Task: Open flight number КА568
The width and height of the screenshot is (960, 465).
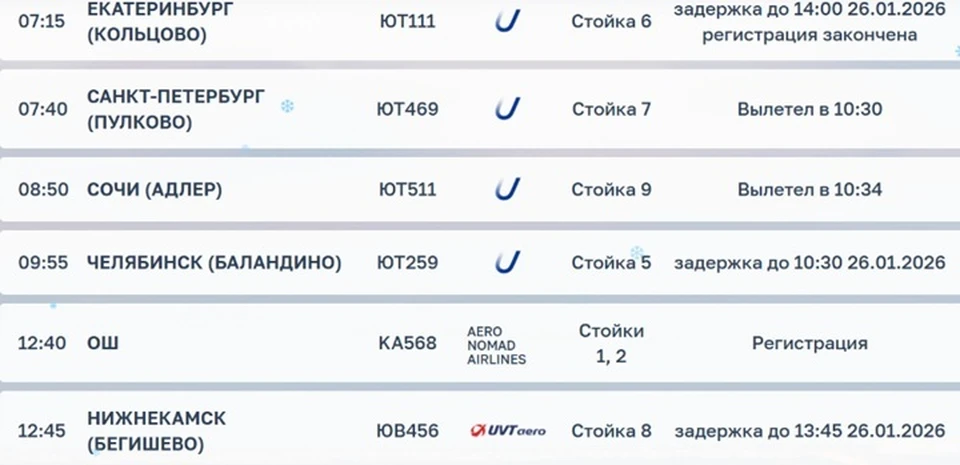Action: pyautogui.click(x=408, y=343)
